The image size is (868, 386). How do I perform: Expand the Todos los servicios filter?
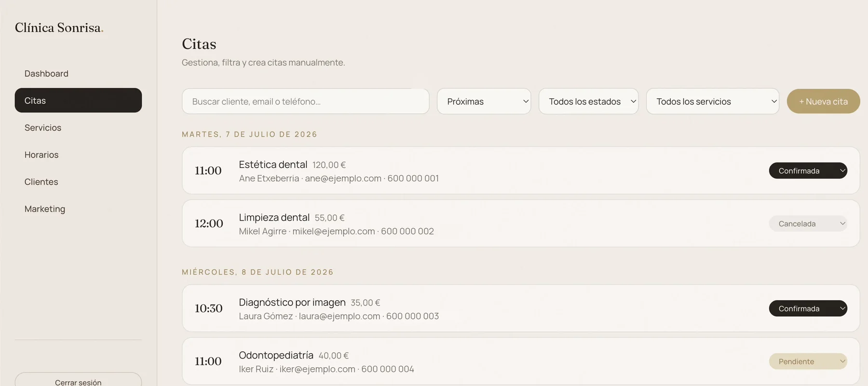[712, 101]
